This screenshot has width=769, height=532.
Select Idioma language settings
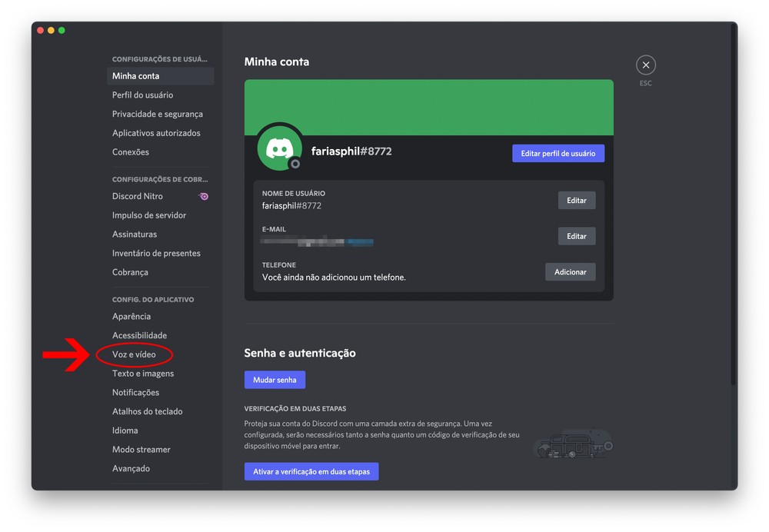tap(125, 431)
